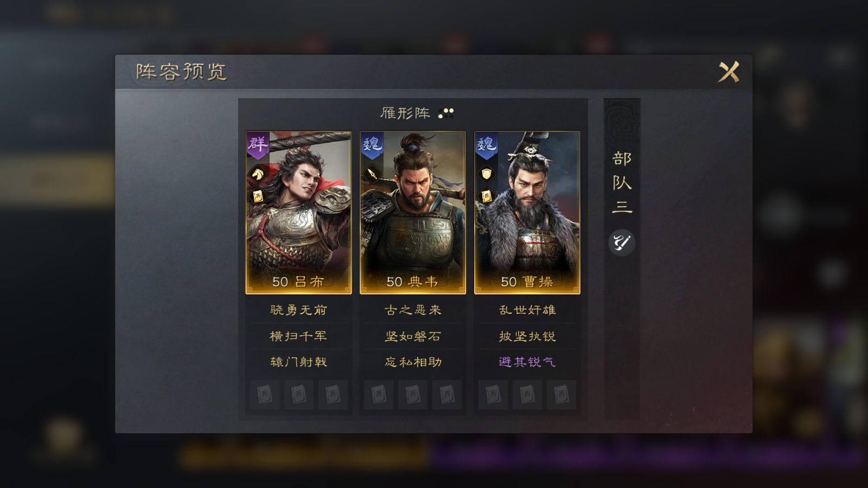
Task: Open the 曹操 hero portrait card
Action: (527, 213)
